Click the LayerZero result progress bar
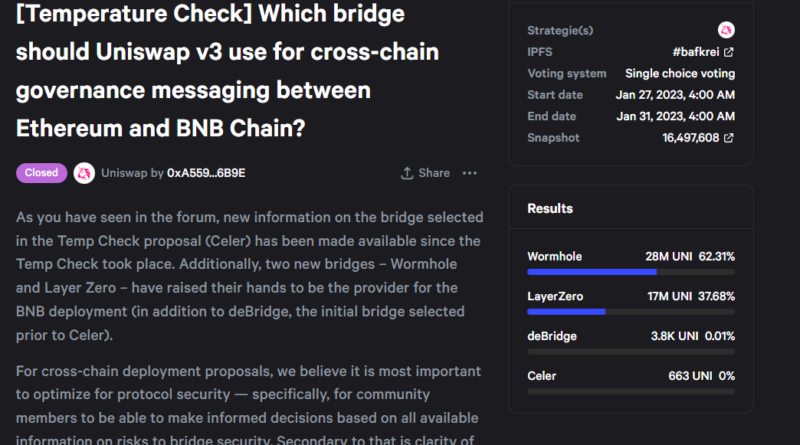Viewport: 800px width, 445px height. [x=631, y=311]
